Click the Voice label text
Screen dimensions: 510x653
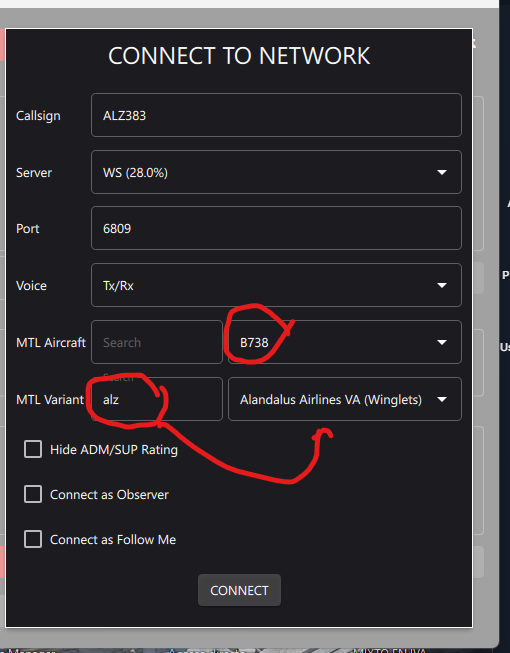pos(31,286)
